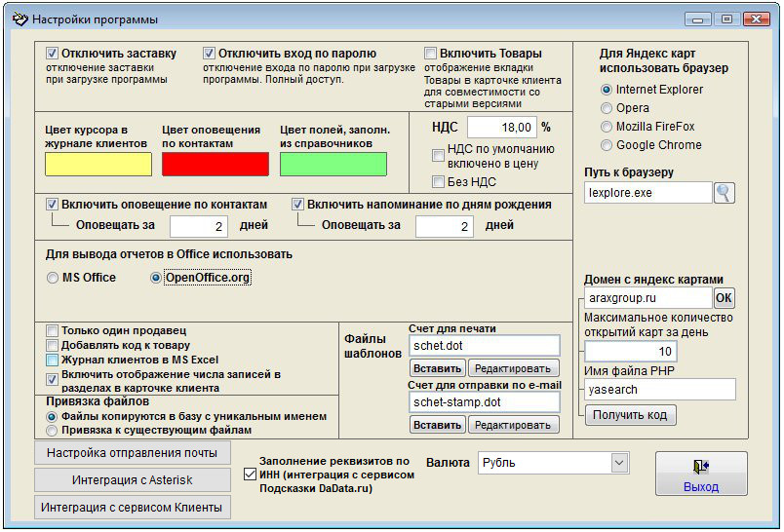Click Редактировать under schet-stamp.dot
784x532 pixels.
[x=514, y=425]
